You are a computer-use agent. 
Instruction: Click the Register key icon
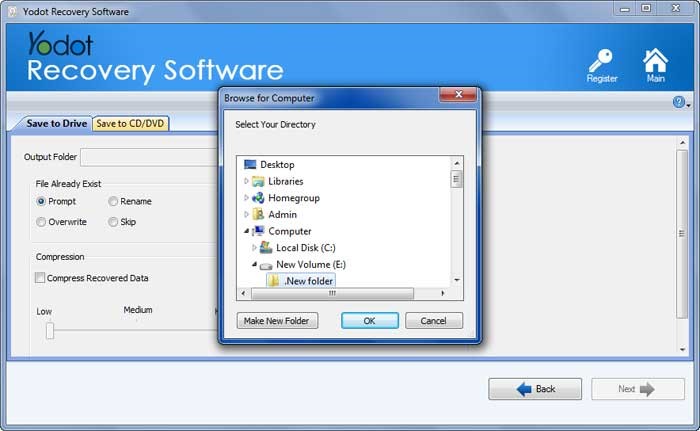pyautogui.click(x=601, y=61)
